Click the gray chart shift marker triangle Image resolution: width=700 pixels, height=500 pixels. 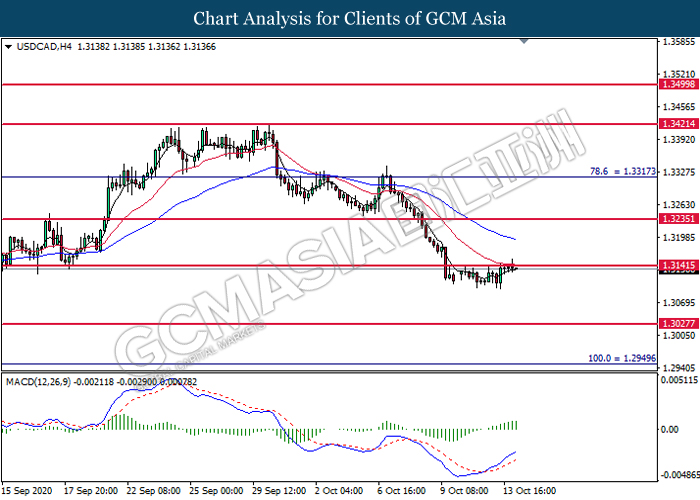(524, 41)
